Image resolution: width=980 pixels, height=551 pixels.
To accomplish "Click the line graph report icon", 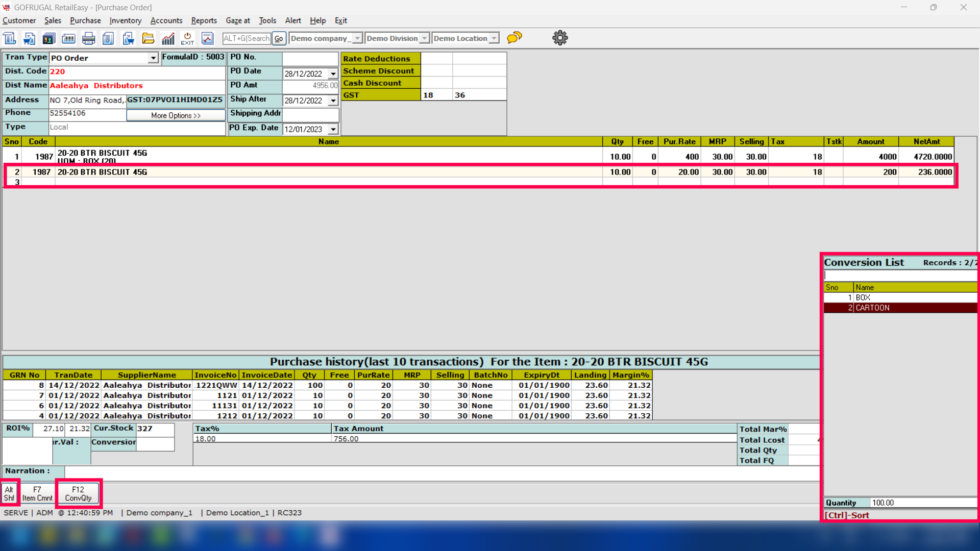I will [207, 38].
